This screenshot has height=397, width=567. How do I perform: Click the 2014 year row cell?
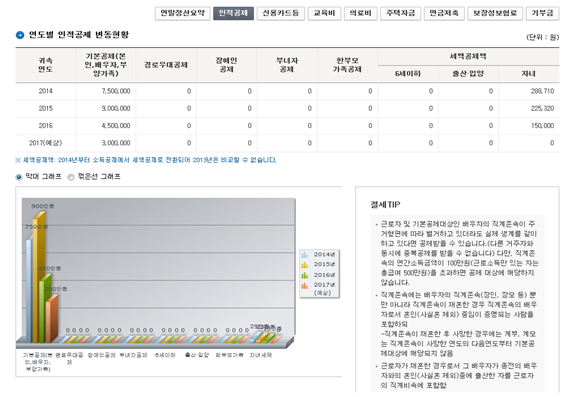46,91
